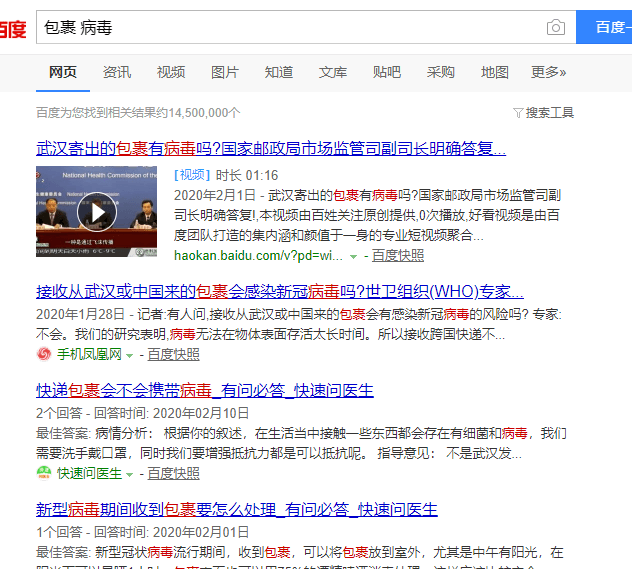
Task: Click the 快速问医生 source name
Action: 89,473
